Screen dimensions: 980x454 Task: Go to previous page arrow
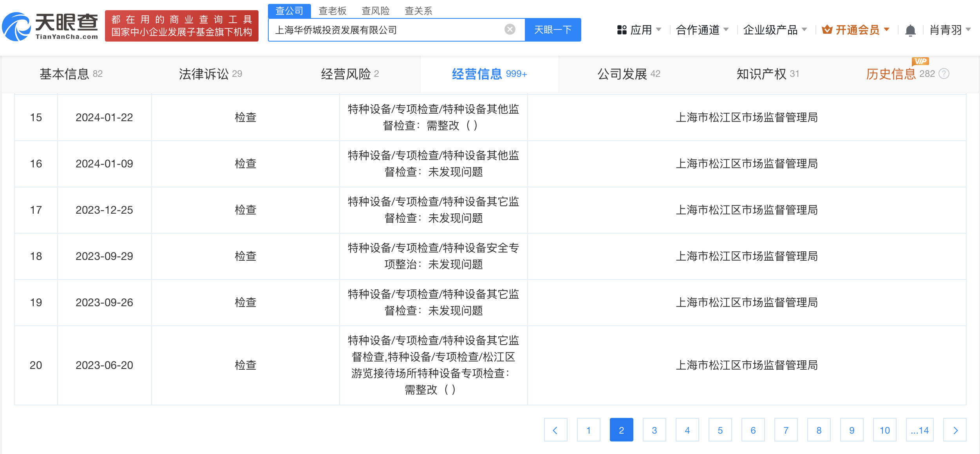tap(555, 430)
